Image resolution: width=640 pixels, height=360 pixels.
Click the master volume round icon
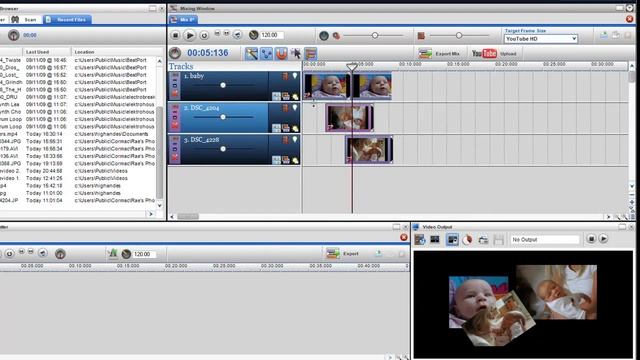point(324,36)
